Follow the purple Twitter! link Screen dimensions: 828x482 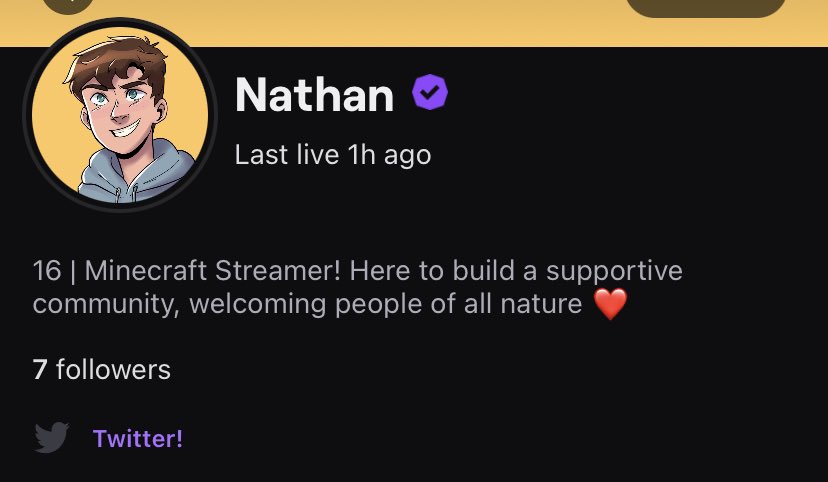138,438
